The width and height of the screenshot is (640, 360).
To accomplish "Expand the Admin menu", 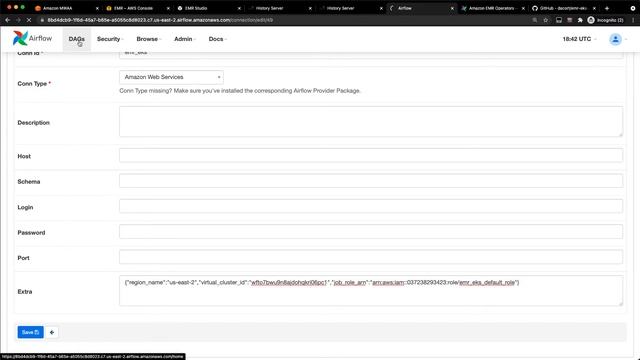I will [x=185, y=39].
